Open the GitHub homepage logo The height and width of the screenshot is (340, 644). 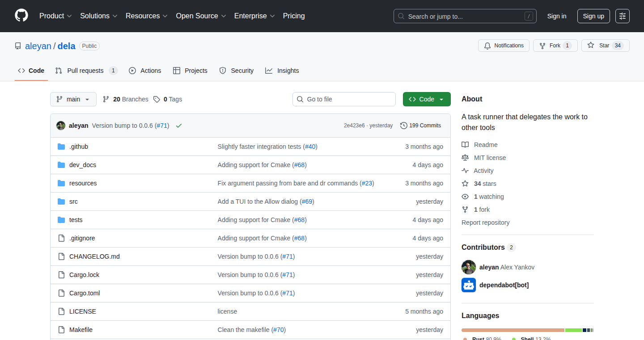[21, 16]
